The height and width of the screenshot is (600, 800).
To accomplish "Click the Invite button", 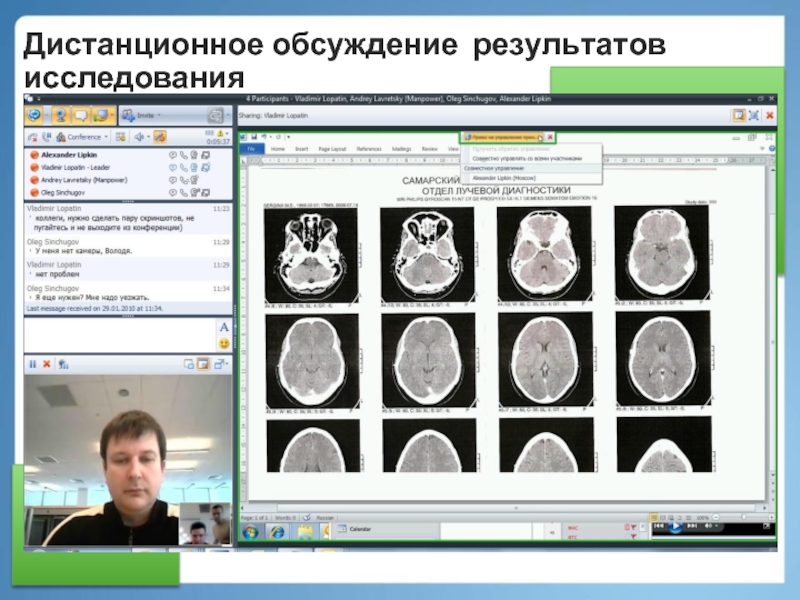I will point(138,116).
